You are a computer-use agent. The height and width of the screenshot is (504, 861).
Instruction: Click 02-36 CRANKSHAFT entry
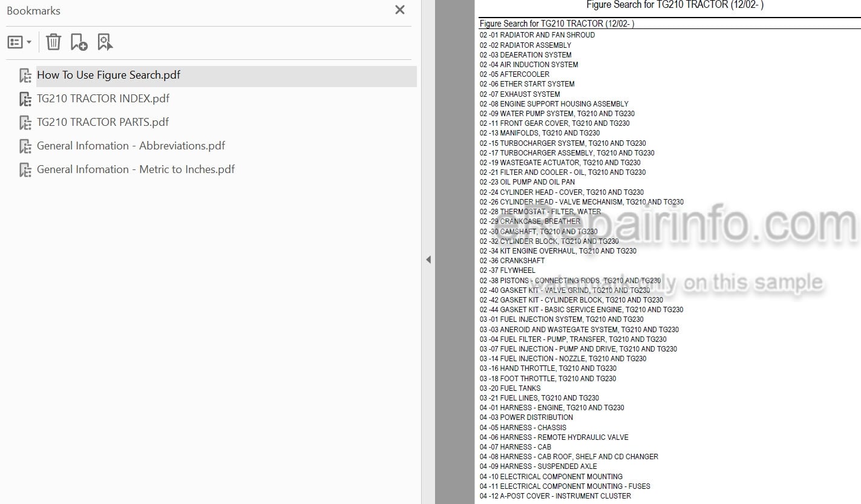click(512, 261)
